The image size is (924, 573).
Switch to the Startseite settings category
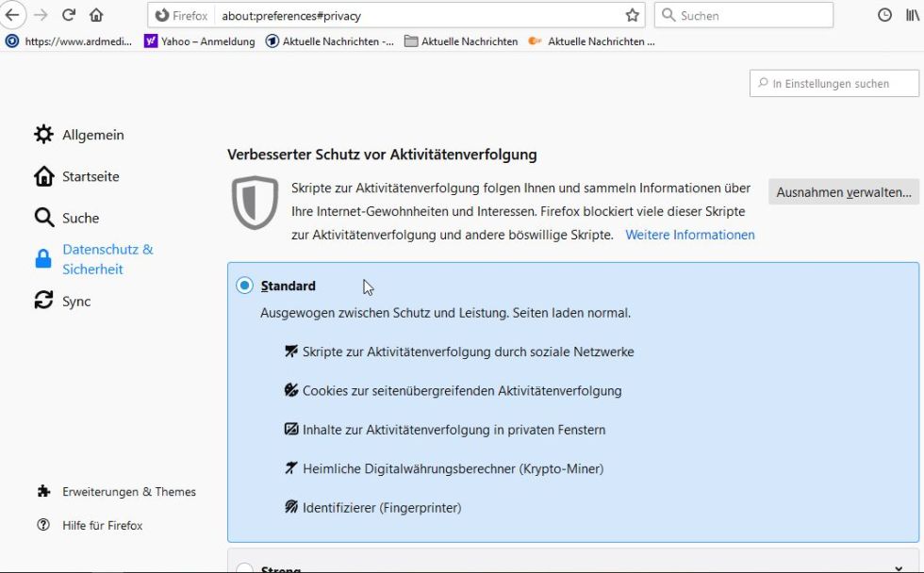pos(91,176)
